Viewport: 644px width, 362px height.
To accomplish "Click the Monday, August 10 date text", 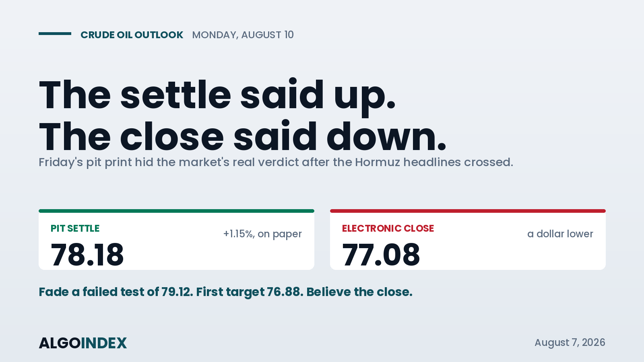I will 243,35.
